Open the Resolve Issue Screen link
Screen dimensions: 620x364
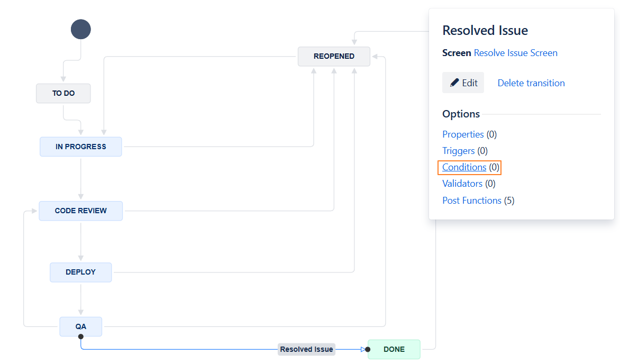pyautogui.click(x=515, y=53)
